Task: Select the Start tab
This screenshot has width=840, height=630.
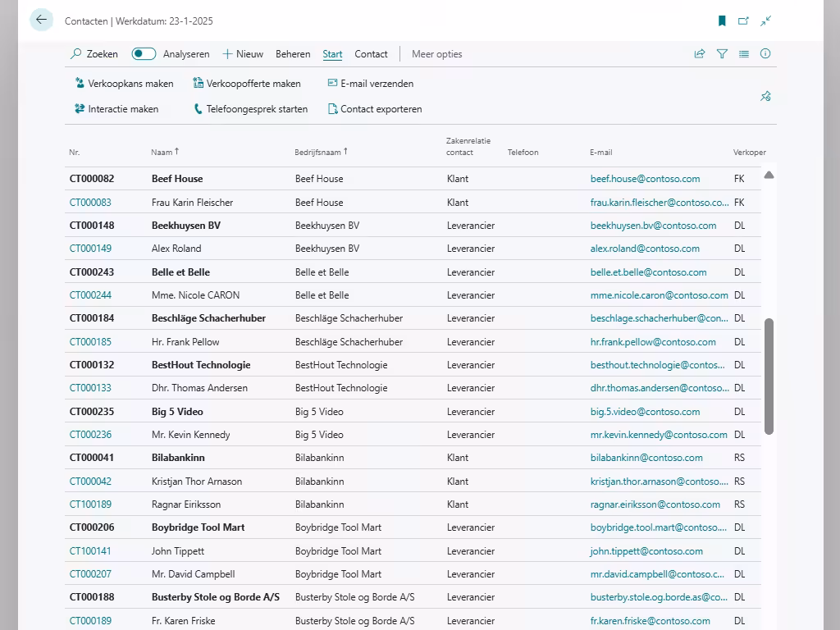Action: point(332,54)
